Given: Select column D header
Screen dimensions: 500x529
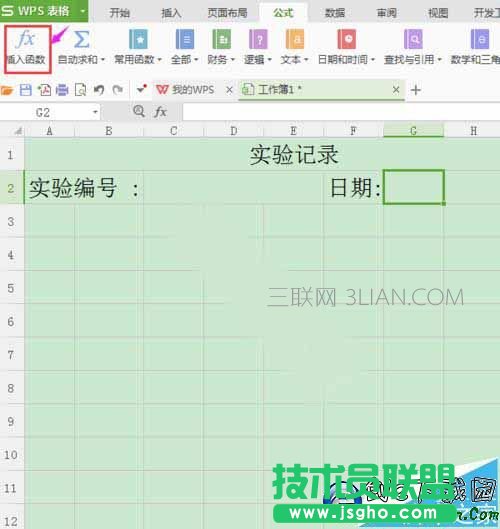Looking at the screenshot, I should 233,131.
